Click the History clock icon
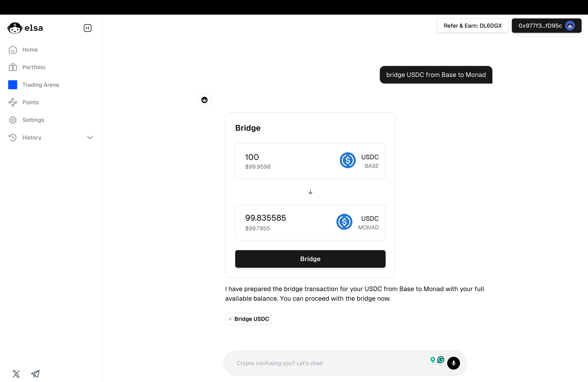Screen dimensions: 588x382 (x=13, y=137)
